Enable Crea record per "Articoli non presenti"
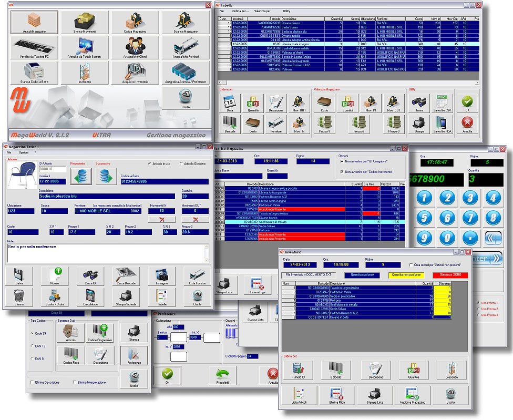Viewport: 513px width, 420px height. (411, 265)
